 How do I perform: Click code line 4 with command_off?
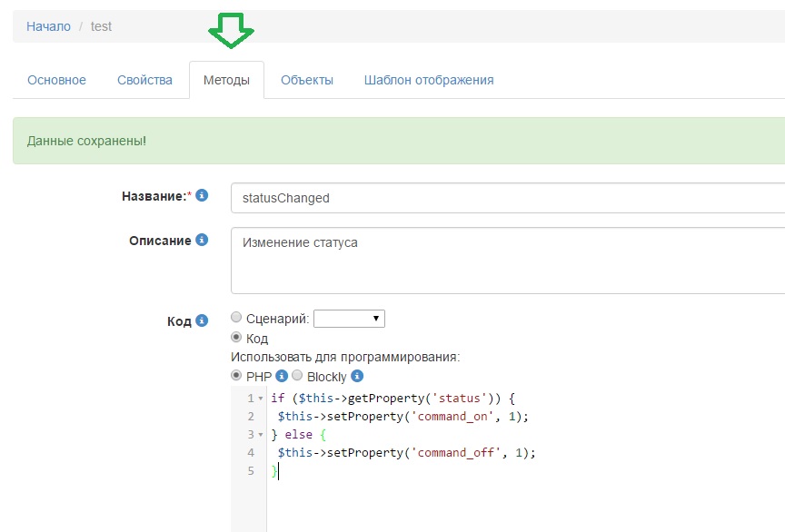pos(407,453)
